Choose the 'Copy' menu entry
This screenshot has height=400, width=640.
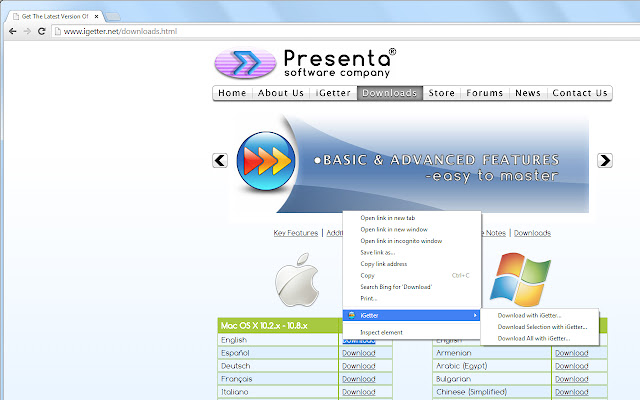[x=412, y=276]
